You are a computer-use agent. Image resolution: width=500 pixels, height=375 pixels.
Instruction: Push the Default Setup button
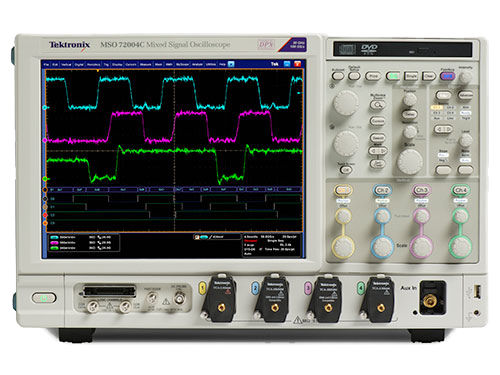coord(354,76)
